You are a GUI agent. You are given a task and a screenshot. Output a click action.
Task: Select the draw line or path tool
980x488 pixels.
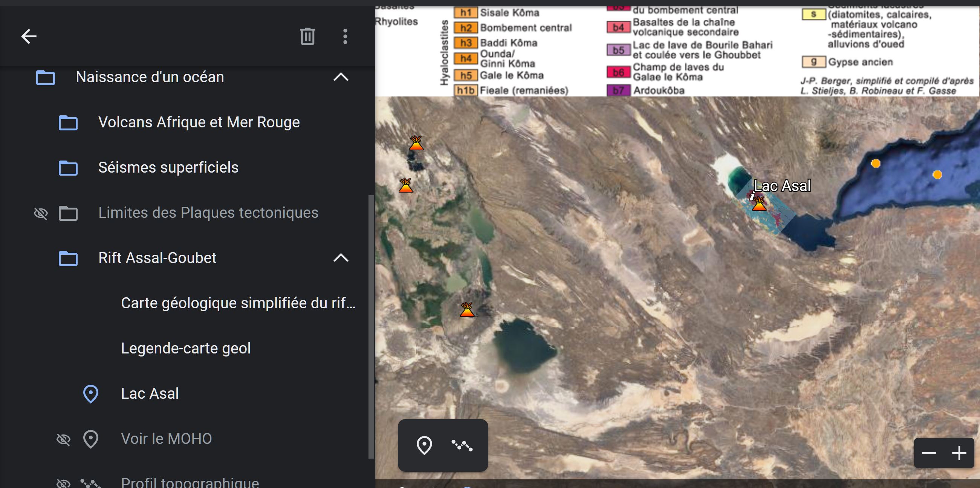point(462,445)
